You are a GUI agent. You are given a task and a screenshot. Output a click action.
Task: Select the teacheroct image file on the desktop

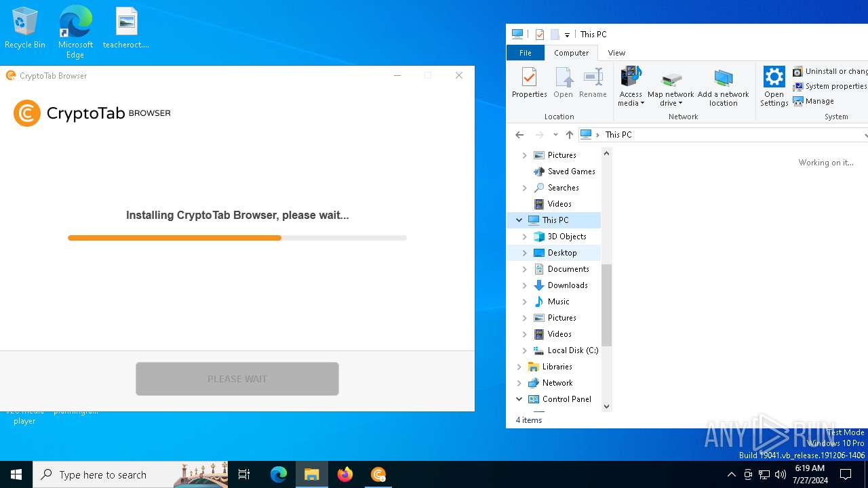point(126,28)
